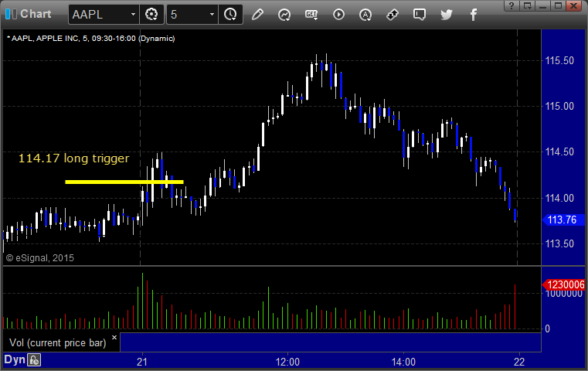
Task: Click the 14:00 time axis label
Action: tap(403, 362)
